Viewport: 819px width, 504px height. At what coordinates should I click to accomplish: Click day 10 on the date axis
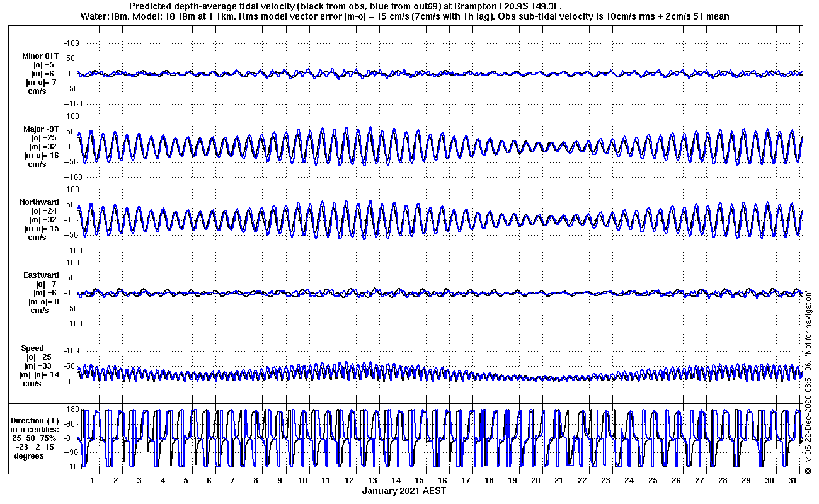[x=302, y=480]
